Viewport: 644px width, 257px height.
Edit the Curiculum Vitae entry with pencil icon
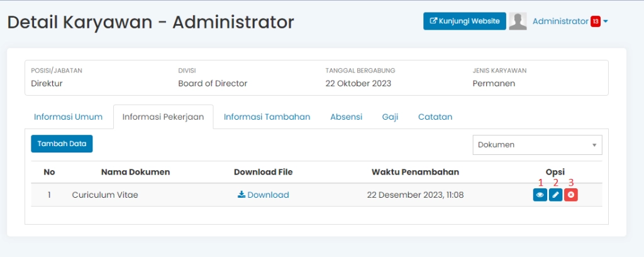click(x=555, y=195)
